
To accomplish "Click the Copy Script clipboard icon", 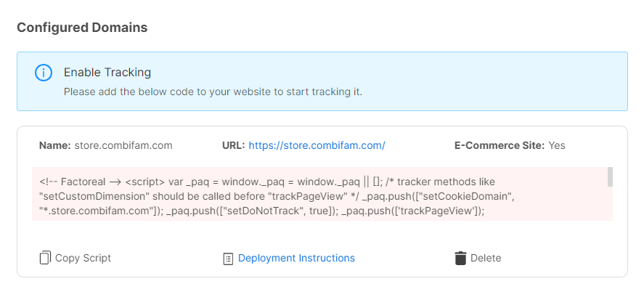I will click(x=45, y=258).
